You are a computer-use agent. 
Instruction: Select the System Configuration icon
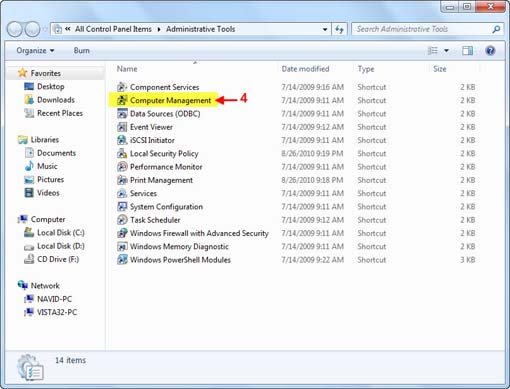122,207
